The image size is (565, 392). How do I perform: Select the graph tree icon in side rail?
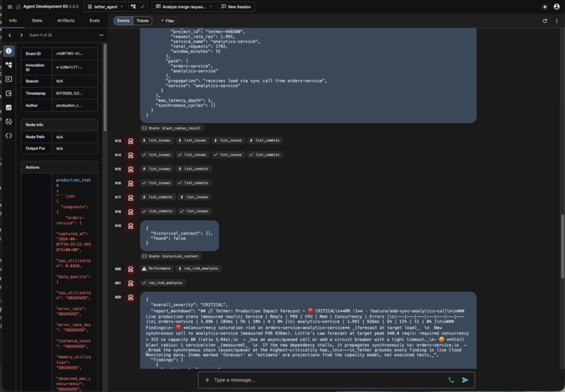coord(8,65)
